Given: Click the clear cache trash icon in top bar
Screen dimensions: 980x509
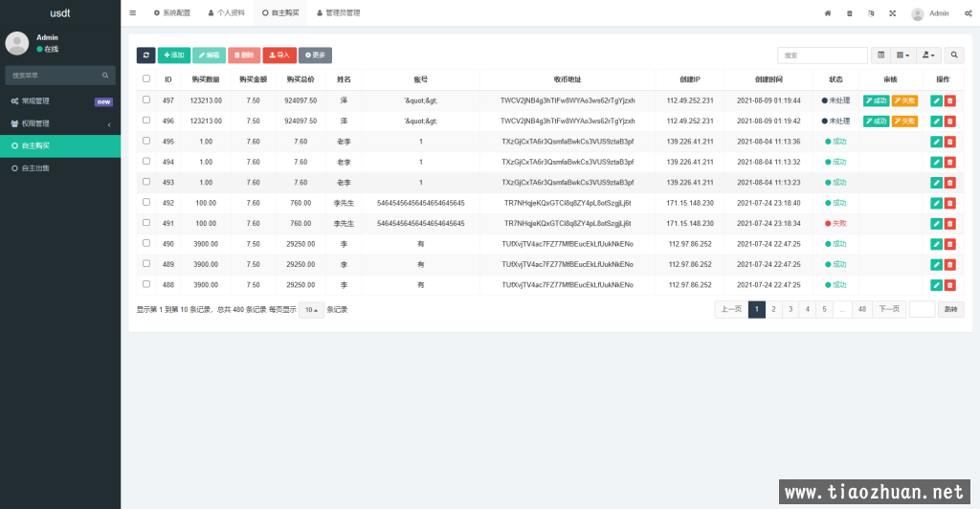Looking at the screenshot, I should pos(850,13).
